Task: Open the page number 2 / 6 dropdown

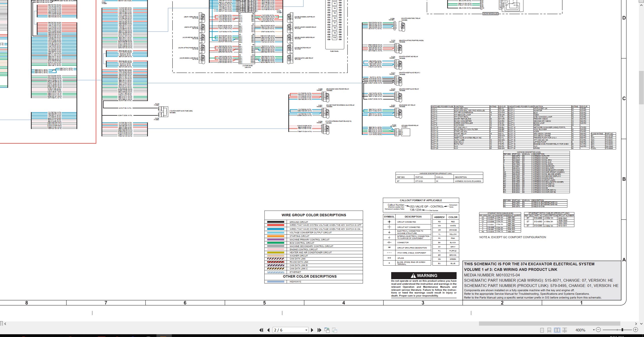Action: [x=306, y=330]
